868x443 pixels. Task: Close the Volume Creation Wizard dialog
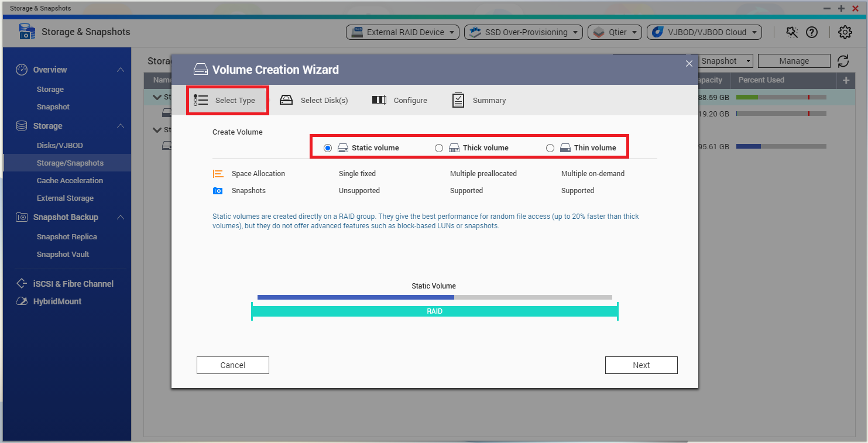(689, 63)
